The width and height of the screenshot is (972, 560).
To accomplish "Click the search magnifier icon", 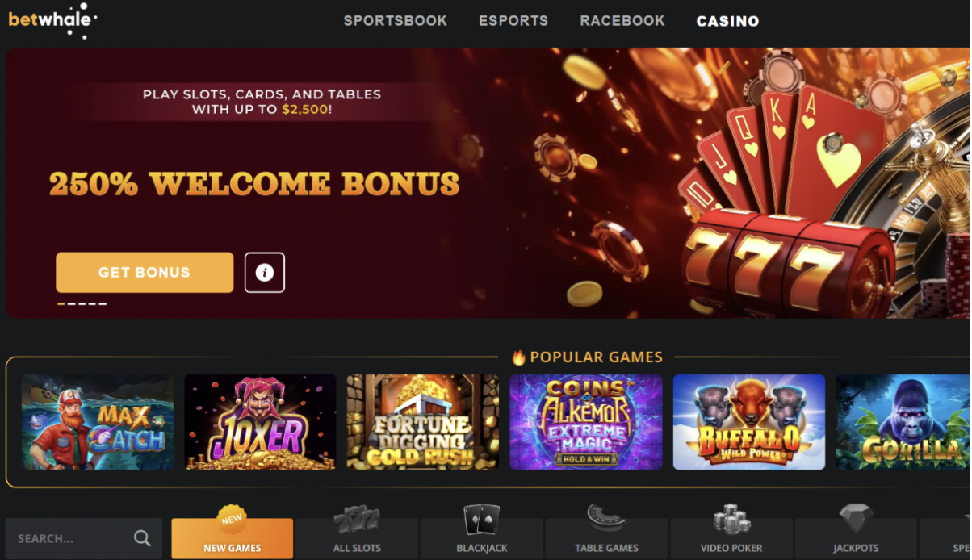I will [142, 538].
